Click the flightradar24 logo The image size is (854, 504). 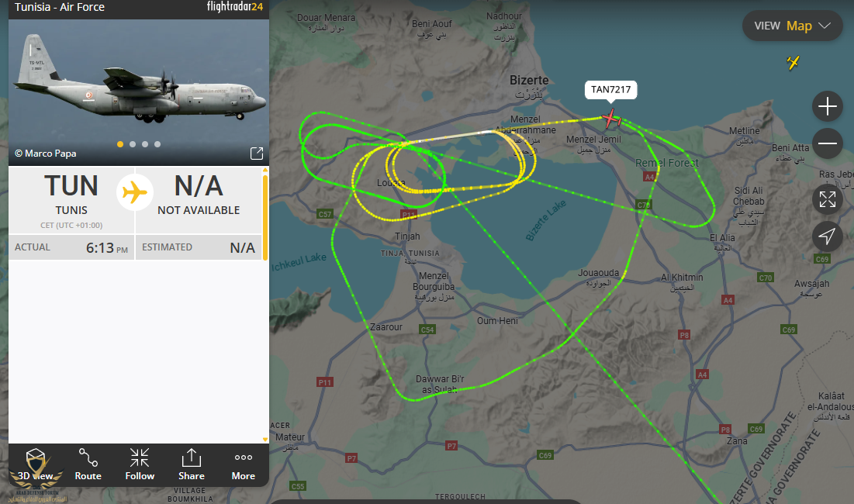[x=235, y=7]
